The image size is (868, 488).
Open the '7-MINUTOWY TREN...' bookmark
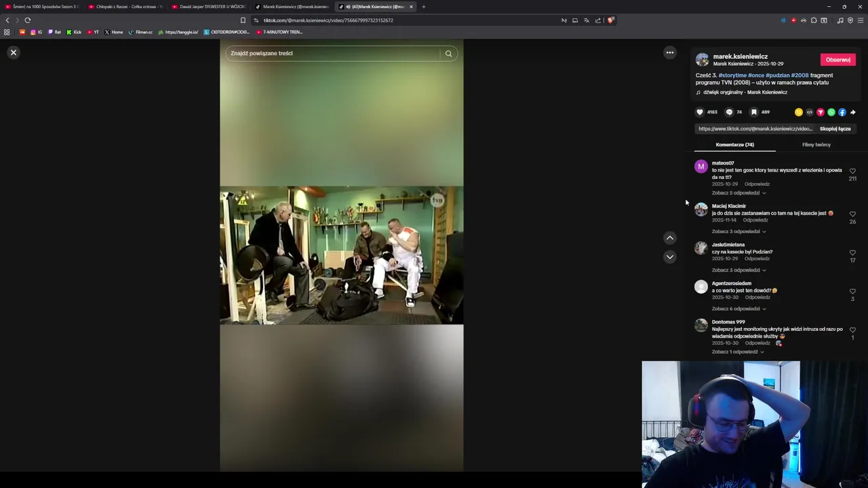[x=279, y=32]
